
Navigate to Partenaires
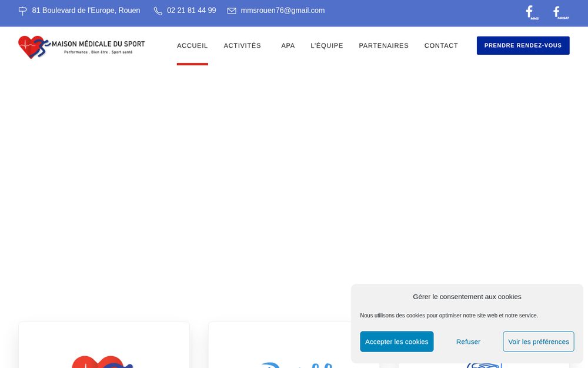[x=383, y=45]
